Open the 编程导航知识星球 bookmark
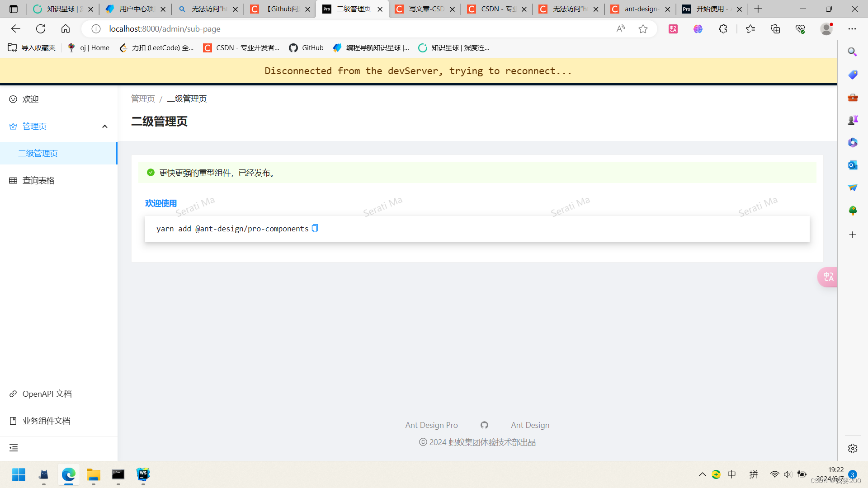The height and width of the screenshot is (488, 868). [371, 47]
